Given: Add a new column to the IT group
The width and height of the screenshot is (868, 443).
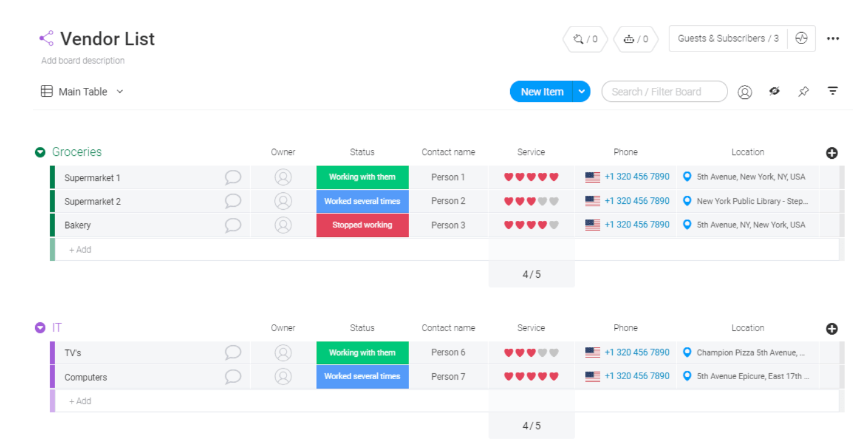Looking at the screenshot, I should (831, 329).
